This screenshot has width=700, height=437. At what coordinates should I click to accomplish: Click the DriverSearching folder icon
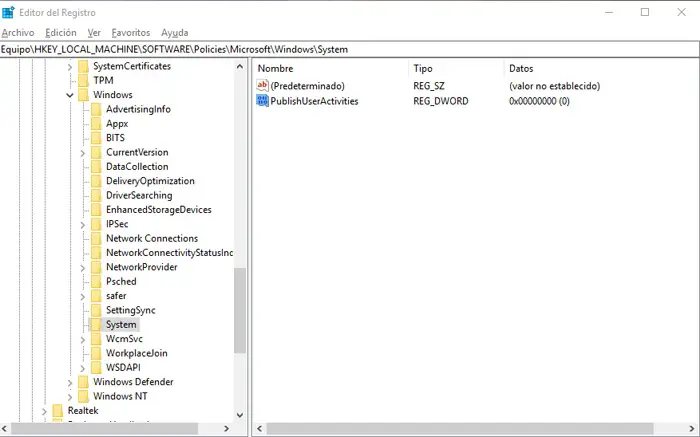(96, 195)
